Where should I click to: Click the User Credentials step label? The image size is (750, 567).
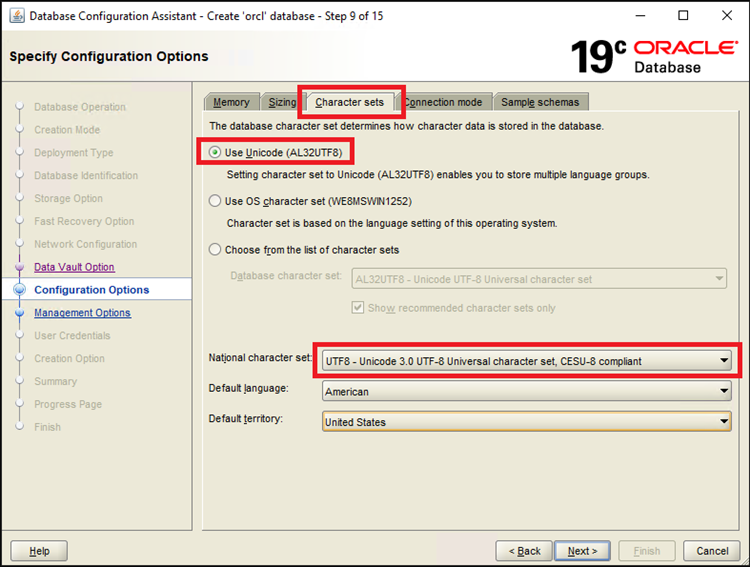[72, 335]
